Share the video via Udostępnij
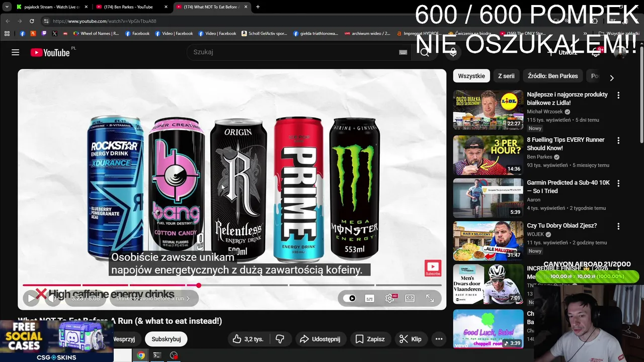 pos(320,339)
